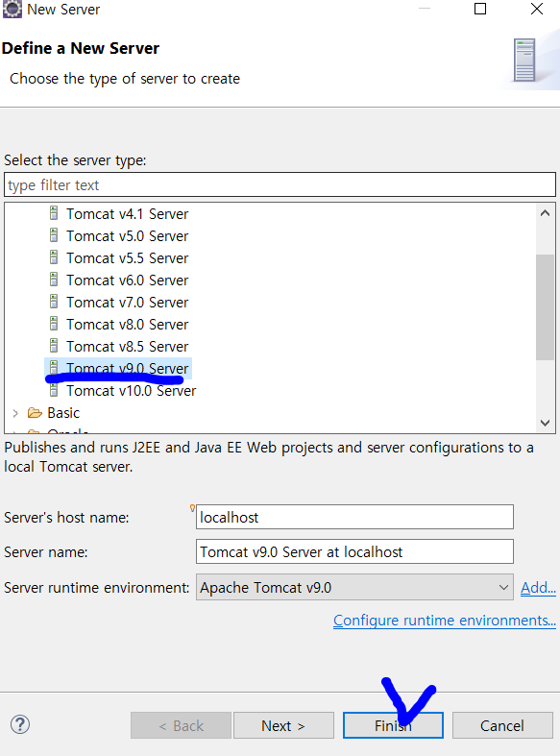This screenshot has height=756, width=560.
Task: Select Tomcat v8.5 Server entry
Action: 127,347
